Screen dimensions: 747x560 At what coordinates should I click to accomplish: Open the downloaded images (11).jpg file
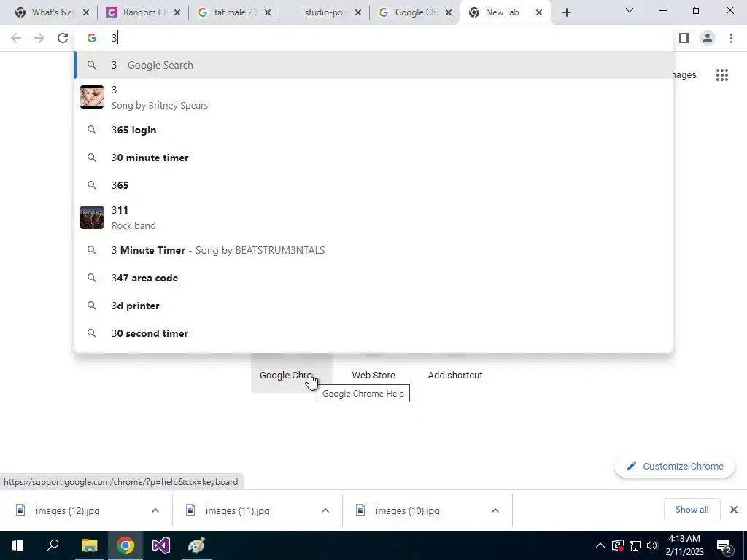click(237, 511)
